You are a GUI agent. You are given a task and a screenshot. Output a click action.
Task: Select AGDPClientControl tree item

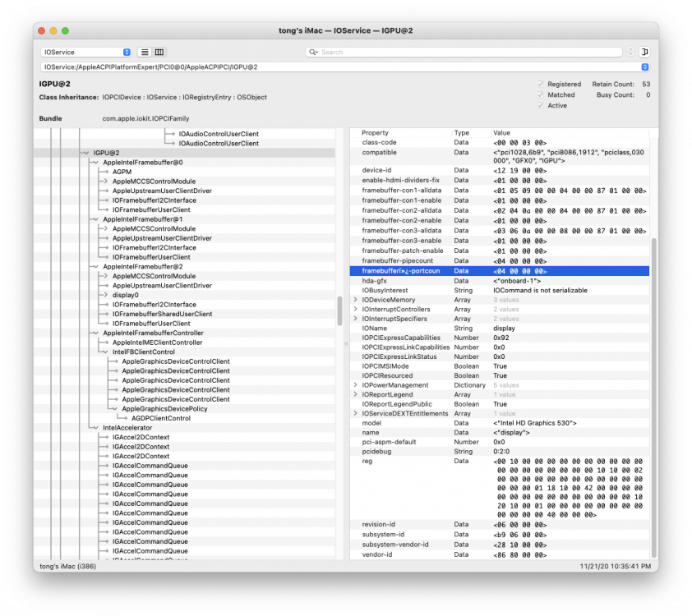(161, 418)
